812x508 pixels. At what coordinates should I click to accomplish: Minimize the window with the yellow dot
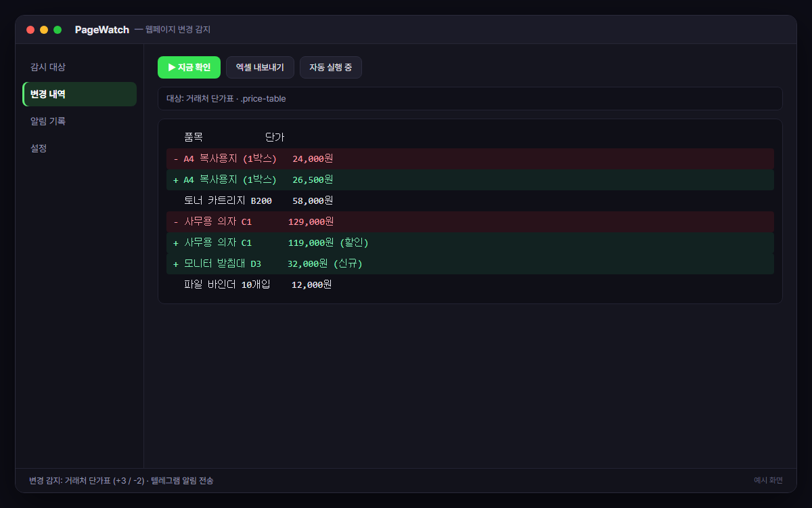(44, 30)
